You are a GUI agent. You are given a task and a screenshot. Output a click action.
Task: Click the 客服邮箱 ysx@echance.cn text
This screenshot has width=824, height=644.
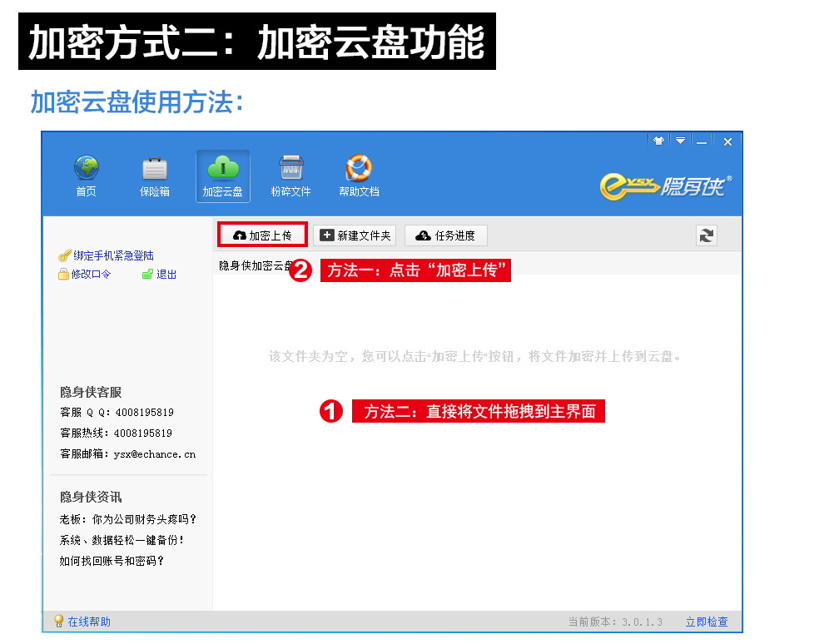[127, 453]
